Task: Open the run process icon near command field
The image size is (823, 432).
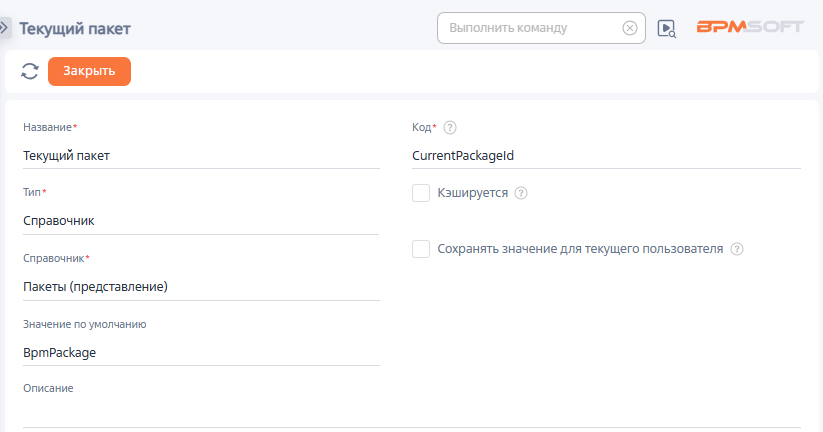Action: click(667, 28)
